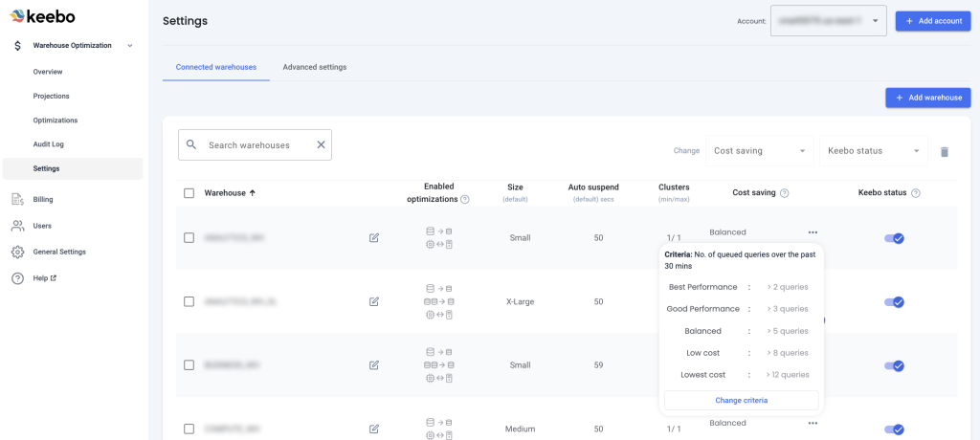Viewport: 980px width, 440px height.
Task: Check the X-Large warehouse row checkbox
Action: click(189, 301)
